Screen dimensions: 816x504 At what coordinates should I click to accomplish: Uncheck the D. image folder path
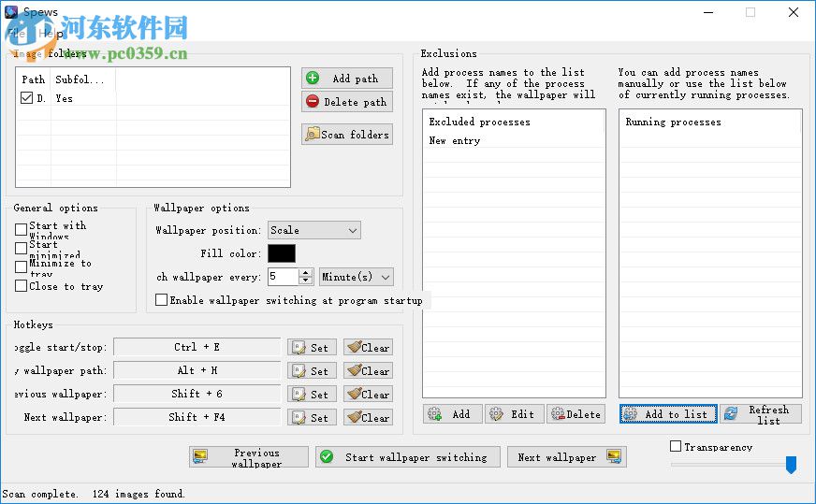(x=26, y=98)
